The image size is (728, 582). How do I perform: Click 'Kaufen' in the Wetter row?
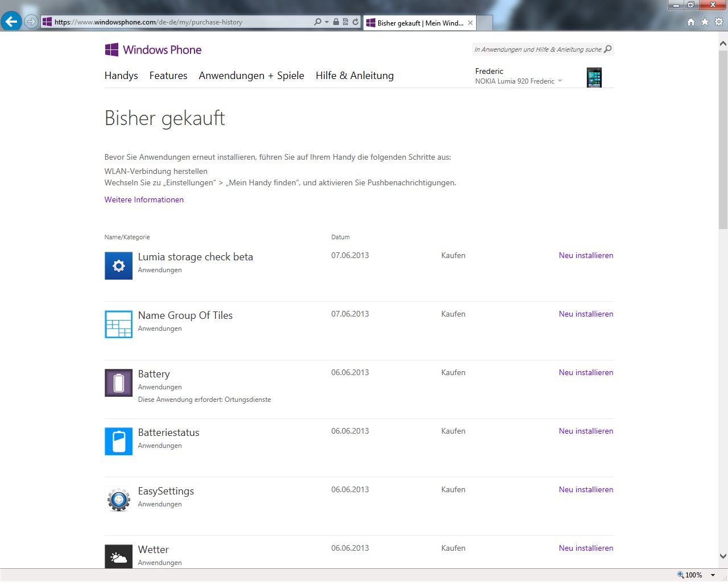[x=453, y=548]
